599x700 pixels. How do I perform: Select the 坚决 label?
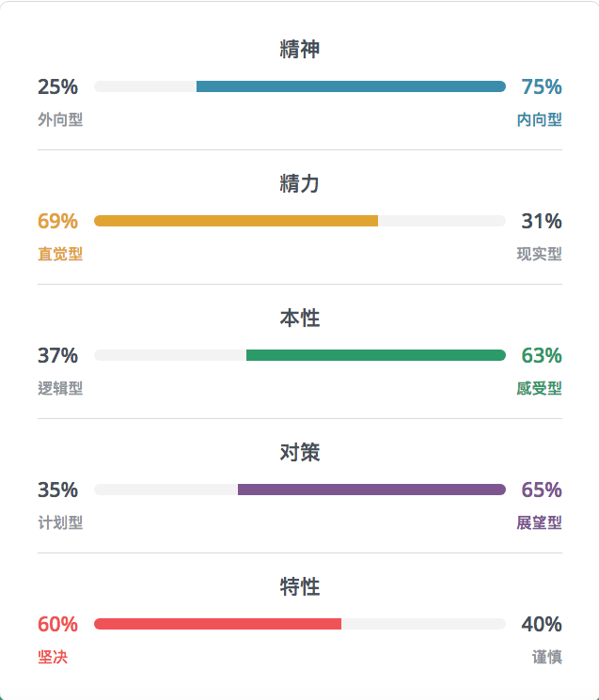coord(53,657)
